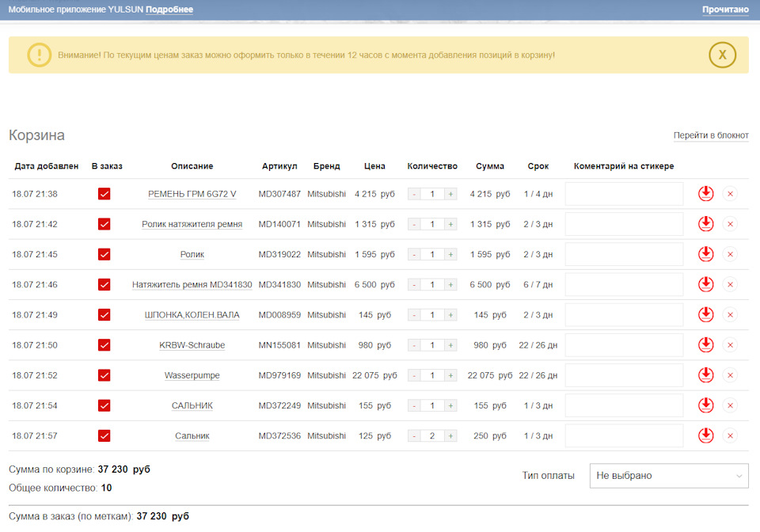Open the ШПОНКА,КОЛЕН.ВАЛА description link
760x532 pixels.
(192, 315)
